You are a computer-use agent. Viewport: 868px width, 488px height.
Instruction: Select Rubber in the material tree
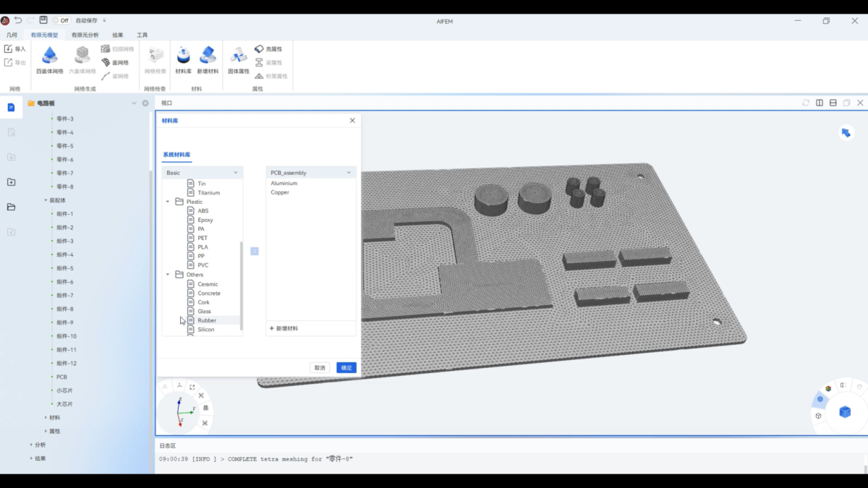[x=207, y=320]
